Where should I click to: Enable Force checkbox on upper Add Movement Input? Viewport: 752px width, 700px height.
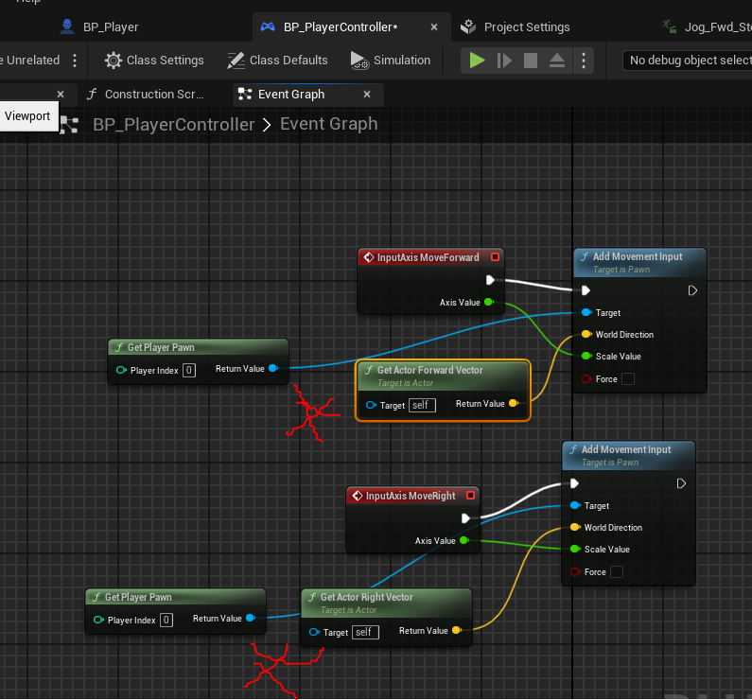pyautogui.click(x=628, y=378)
